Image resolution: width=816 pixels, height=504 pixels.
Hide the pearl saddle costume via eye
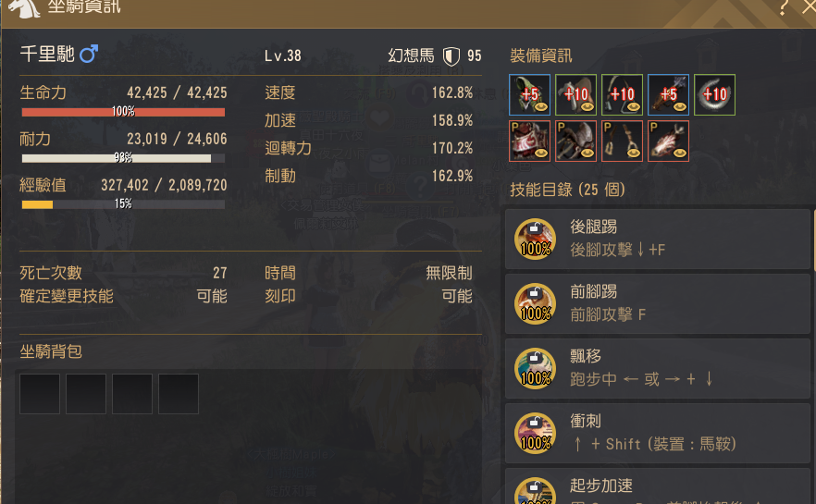587,153
